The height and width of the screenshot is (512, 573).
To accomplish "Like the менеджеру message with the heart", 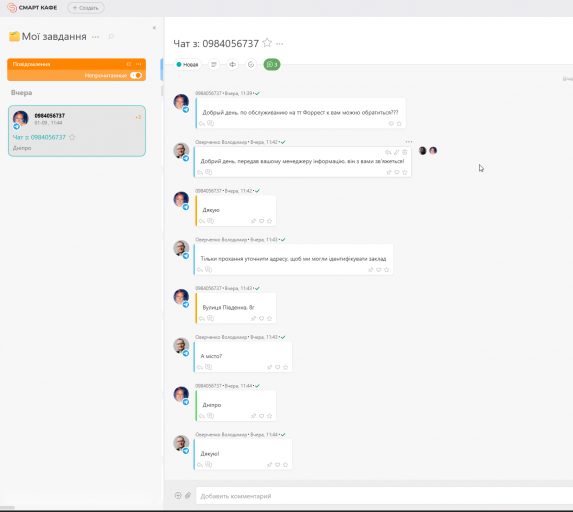I will (x=396, y=172).
